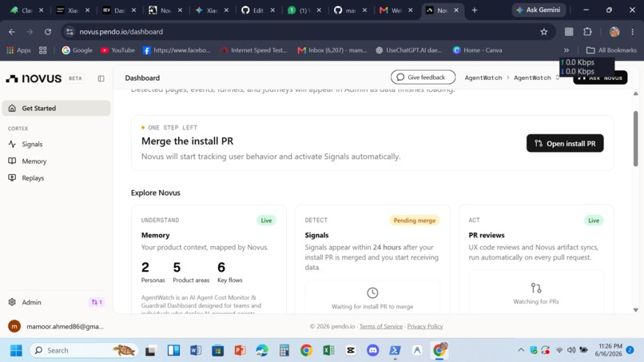The width and height of the screenshot is (644, 362).
Task: Click the 5 Product areas stat
Action: (191, 272)
